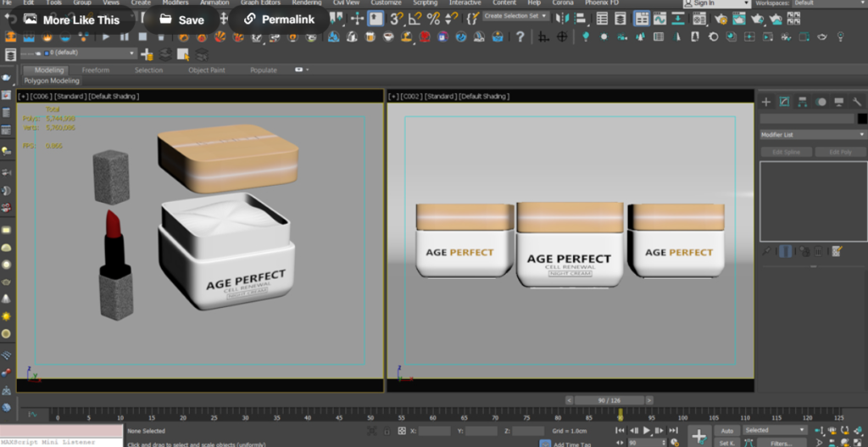Click the Edit Spline button
The image size is (868, 447).
(786, 152)
